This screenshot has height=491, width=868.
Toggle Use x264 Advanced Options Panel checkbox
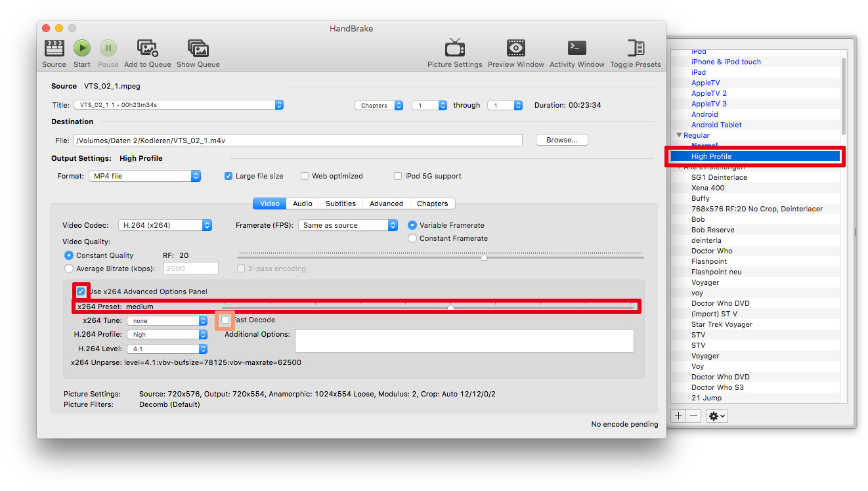point(81,291)
